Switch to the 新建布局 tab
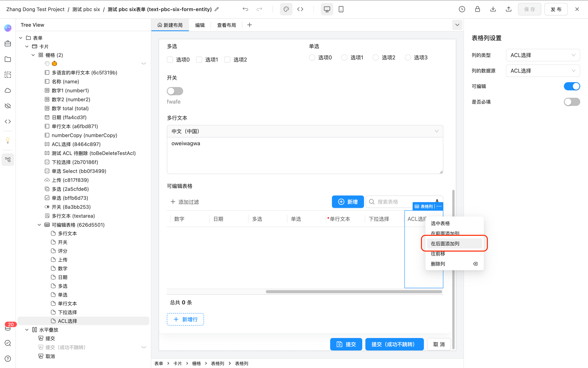 [170, 25]
